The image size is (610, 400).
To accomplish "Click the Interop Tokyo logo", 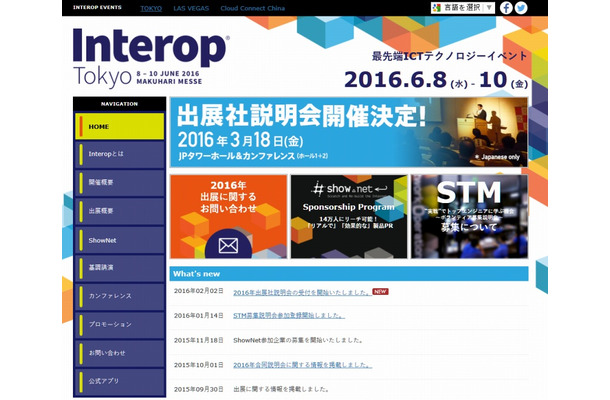I will click(x=151, y=58).
